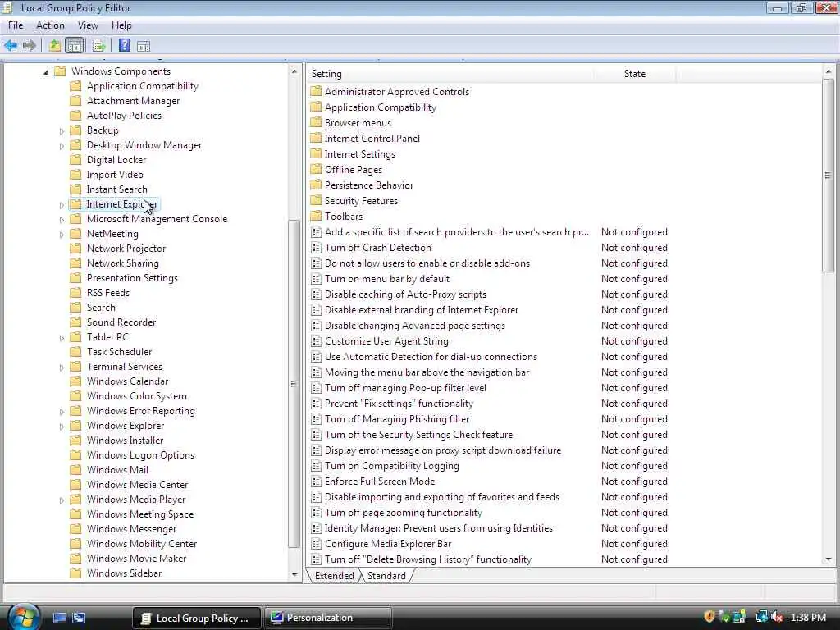The width and height of the screenshot is (840, 630).
Task: Click the settings list scrollbar up arrow
Action: [x=829, y=71]
